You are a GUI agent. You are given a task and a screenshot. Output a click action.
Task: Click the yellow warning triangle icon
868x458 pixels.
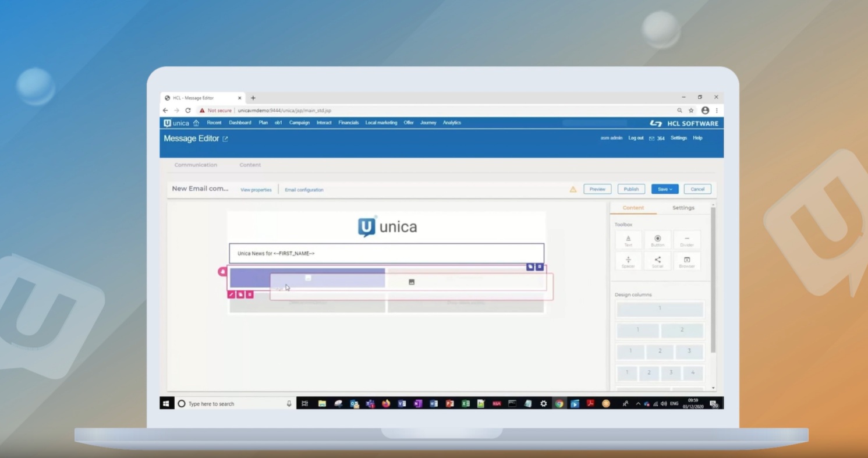573,189
